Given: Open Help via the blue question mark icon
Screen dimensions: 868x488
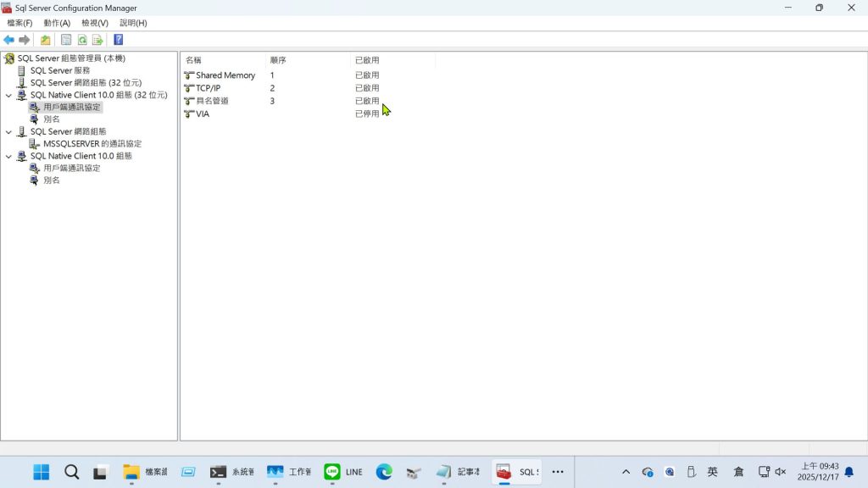Looking at the screenshot, I should pos(119,40).
